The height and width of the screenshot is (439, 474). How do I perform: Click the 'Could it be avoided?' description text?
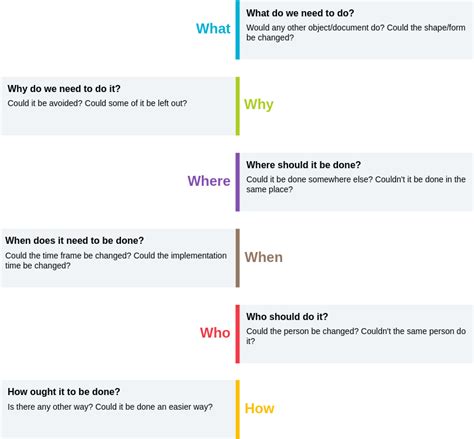point(45,103)
